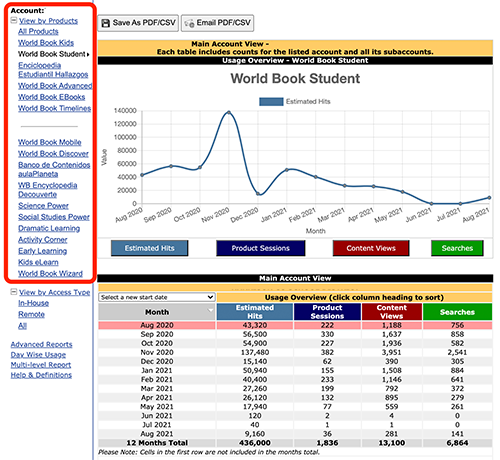Show Estimated Hits chart
This screenshot has width=500, height=460.
[x=149, y=248]
